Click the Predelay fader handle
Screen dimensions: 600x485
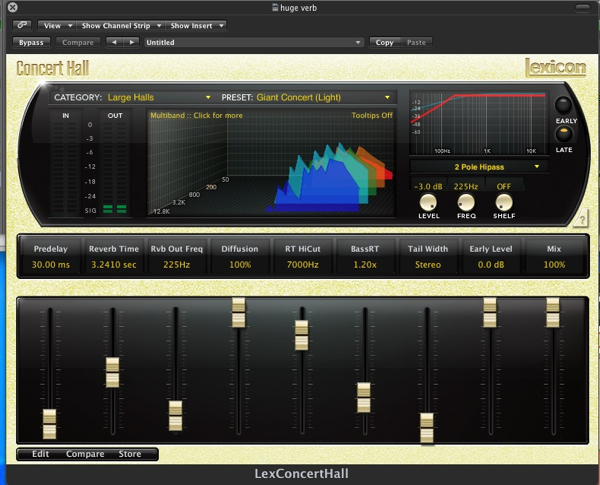tap(49, 424)
